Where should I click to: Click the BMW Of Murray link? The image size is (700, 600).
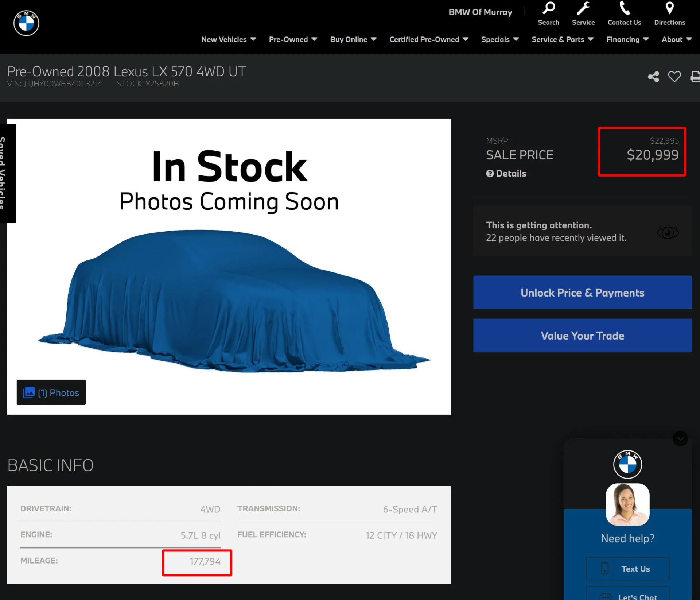point(480,12)
